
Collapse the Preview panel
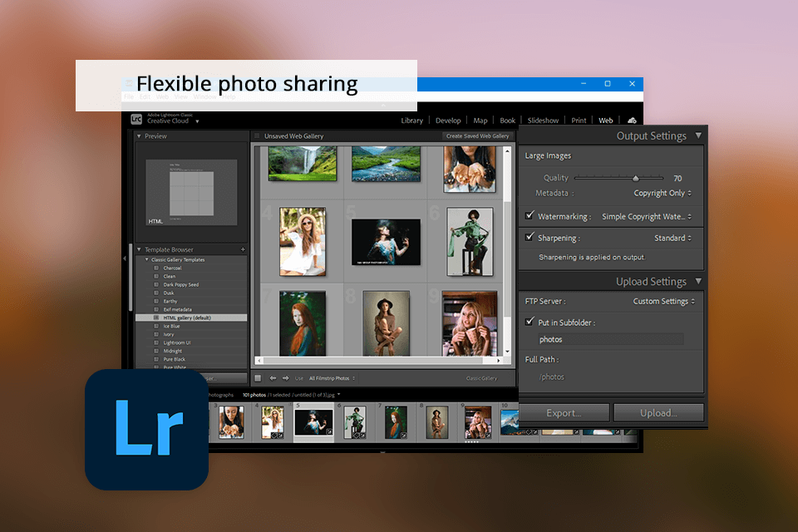[139, 136]
